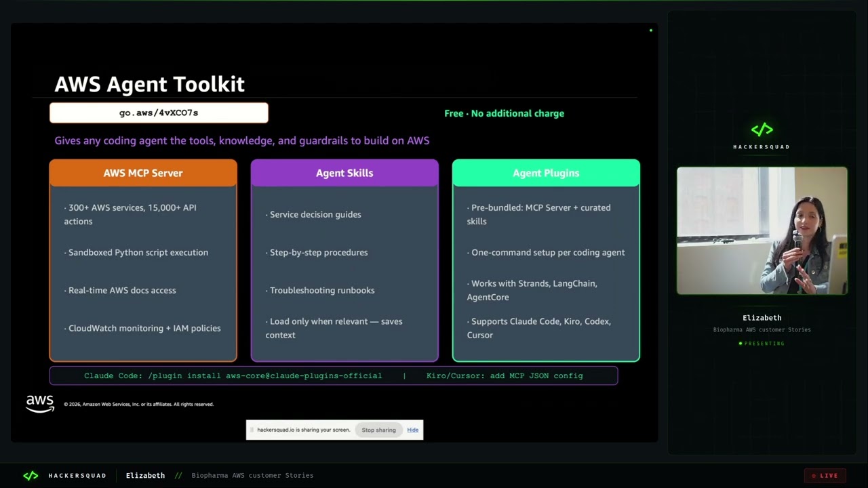
Task: Click "Load only when relevant — saves context"
Action: [x=334, y=328]
